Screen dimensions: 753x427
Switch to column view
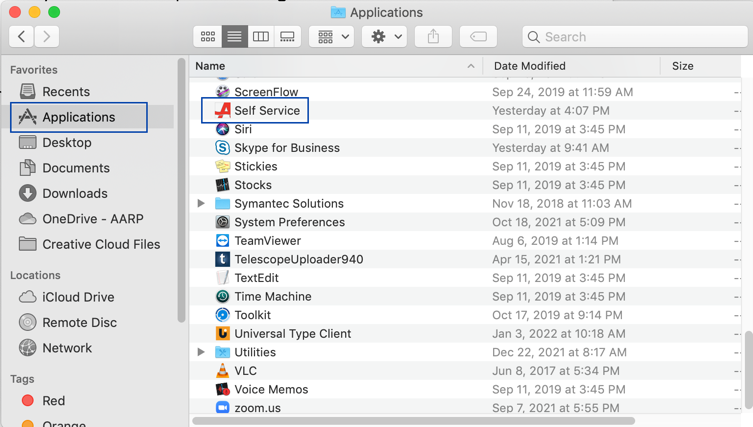pos(261,37)
